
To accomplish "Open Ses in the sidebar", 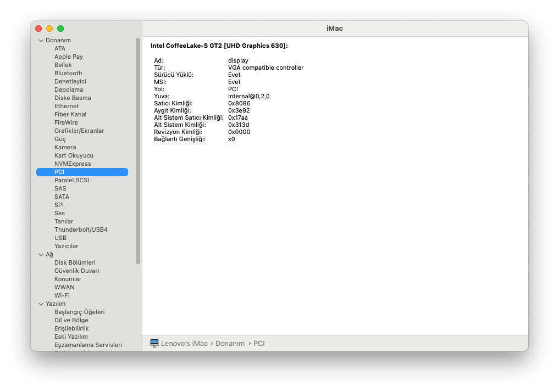I will click(x=59, y=213).
